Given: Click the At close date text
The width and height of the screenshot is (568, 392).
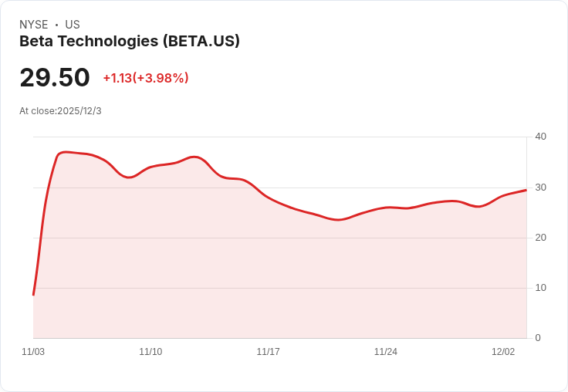Looking at the screenshot, I should click(60, 111).
